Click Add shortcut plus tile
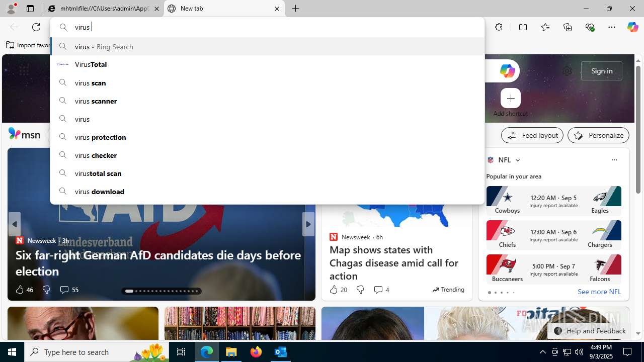644x362 pixels. pyautogui.click(x=511, y=98)
